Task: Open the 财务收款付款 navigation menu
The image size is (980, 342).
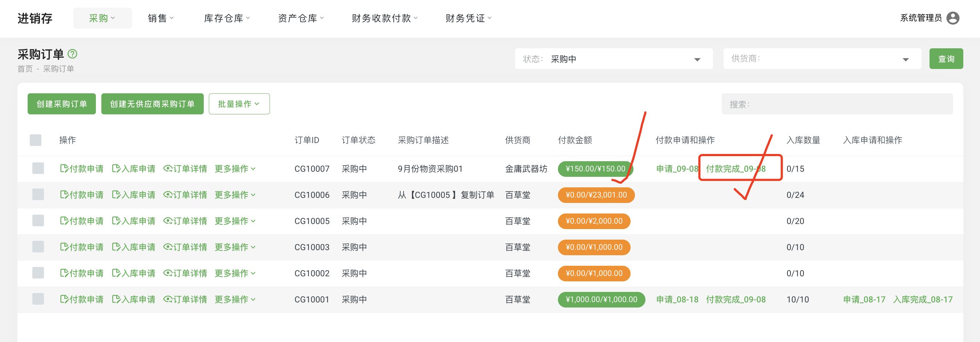Action: pos(384,18)
